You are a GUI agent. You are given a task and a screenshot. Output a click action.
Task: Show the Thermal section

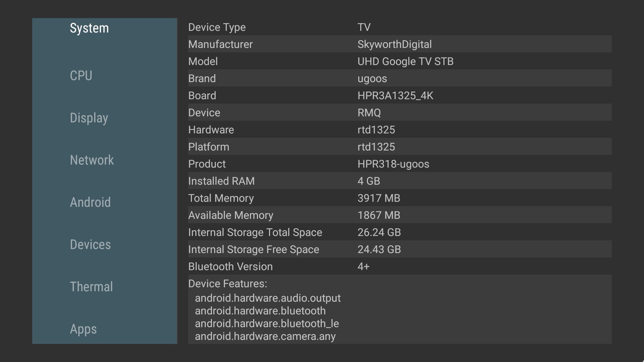click(91, 287)
